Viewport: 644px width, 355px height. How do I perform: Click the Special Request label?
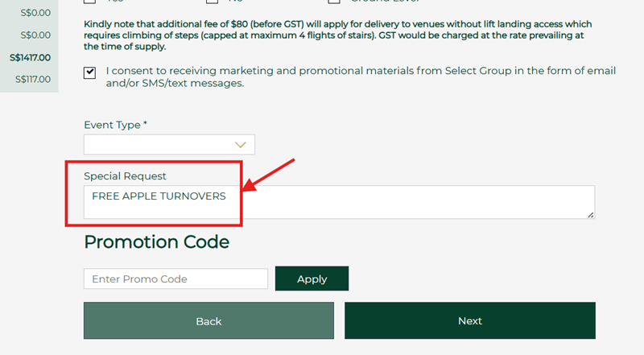125,175
